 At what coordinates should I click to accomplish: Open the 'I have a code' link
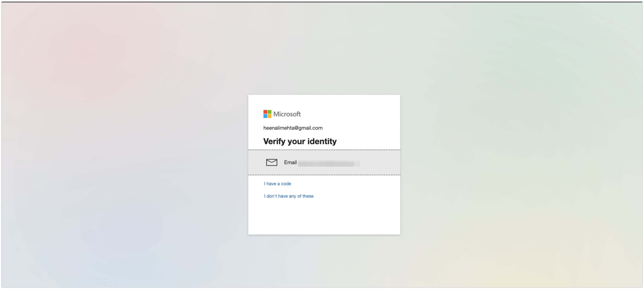277,184
